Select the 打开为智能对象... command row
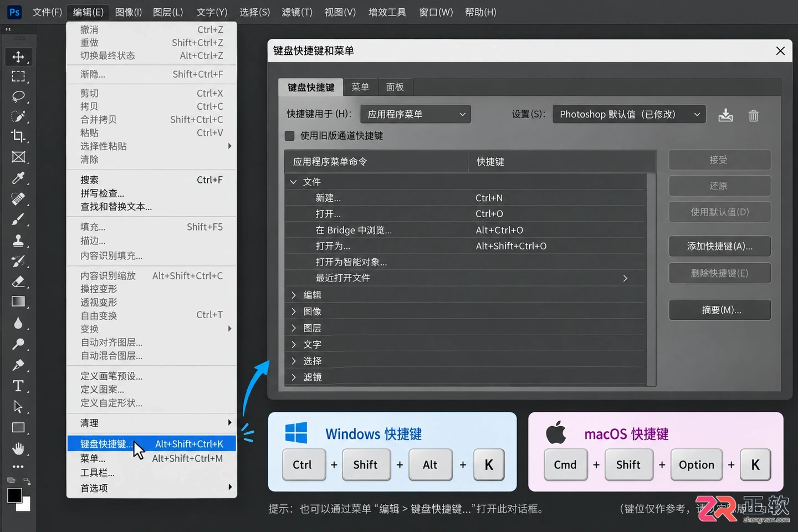798x532 pixels. 465,262
